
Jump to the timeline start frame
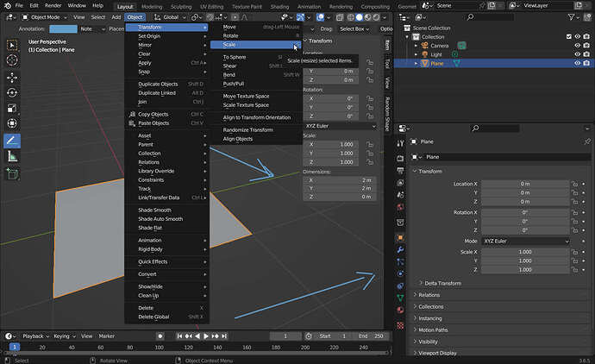(179, 336)
